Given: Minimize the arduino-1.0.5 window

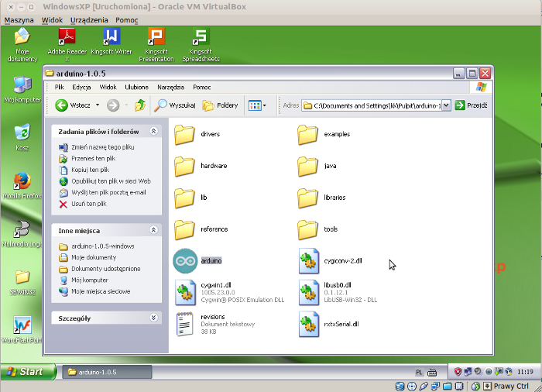Looking at the screenshot, I should [458, 74].
